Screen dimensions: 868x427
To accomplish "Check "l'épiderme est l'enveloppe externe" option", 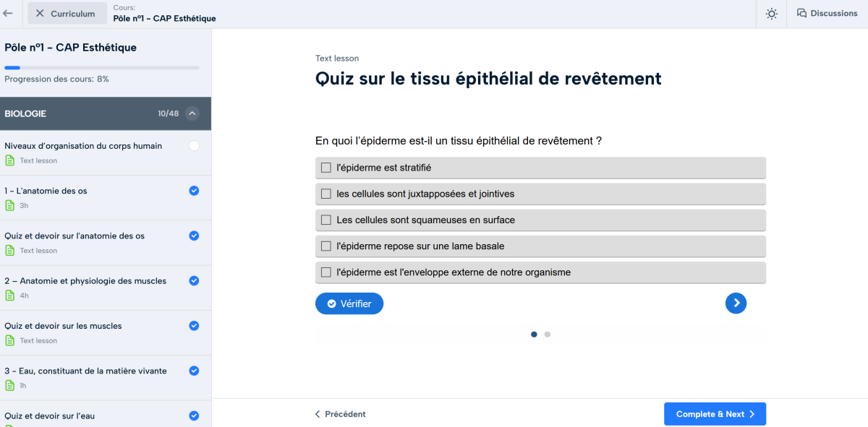I will click(x=326, y=272).
